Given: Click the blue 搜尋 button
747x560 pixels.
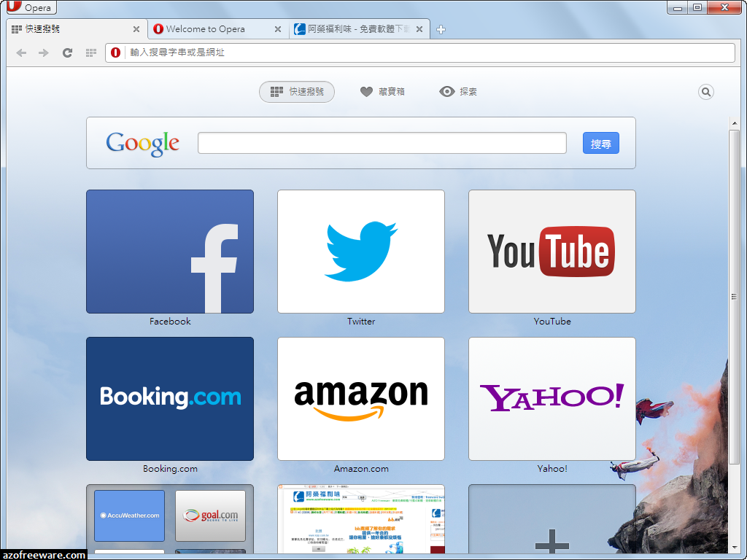Looking at the screenshot, I should [601, 143].
